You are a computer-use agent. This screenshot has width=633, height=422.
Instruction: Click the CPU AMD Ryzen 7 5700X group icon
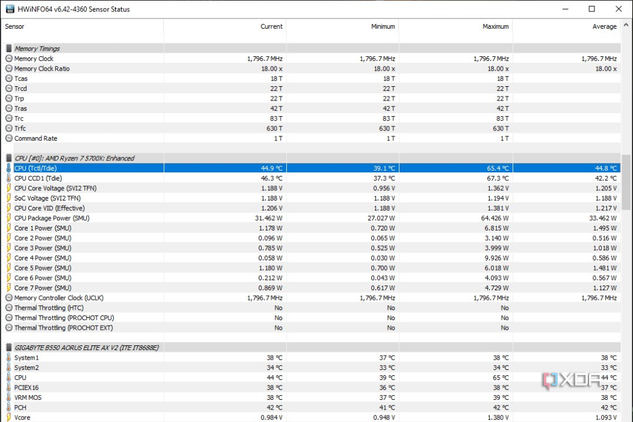click(9, 158)
